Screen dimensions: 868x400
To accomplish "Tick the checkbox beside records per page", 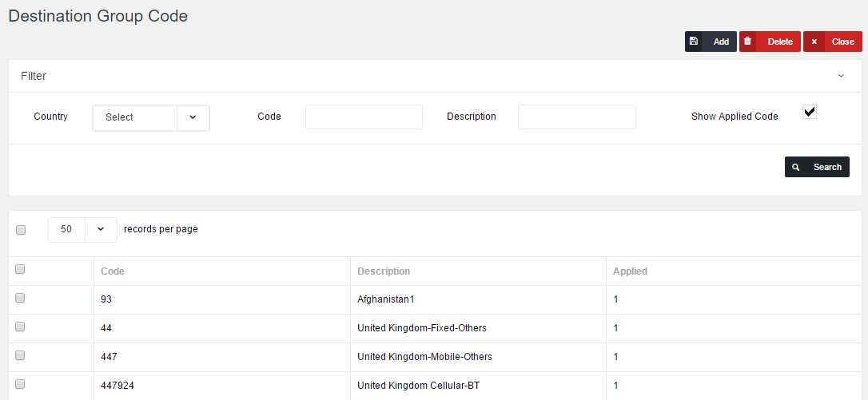I will pyautogui.click(x=21, y=230).
